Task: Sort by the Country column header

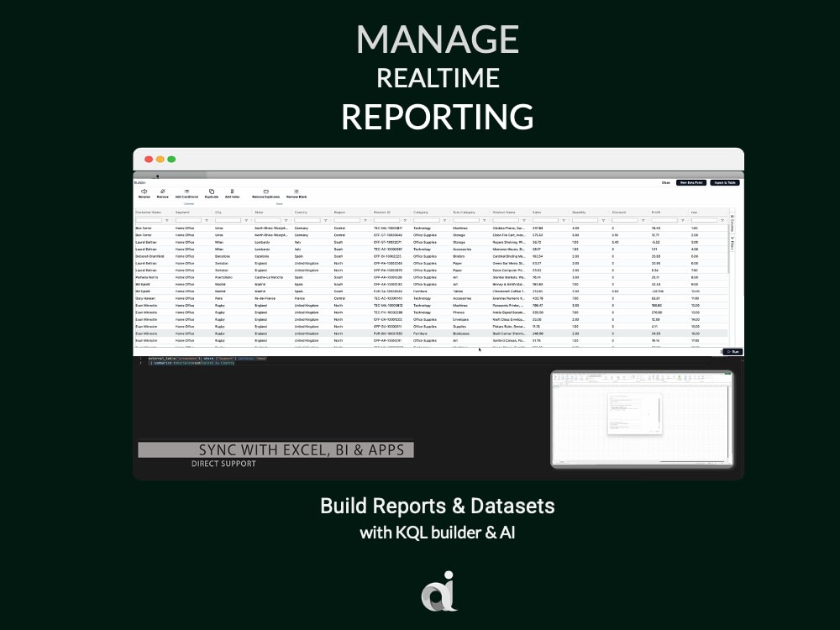Action: 301,213
